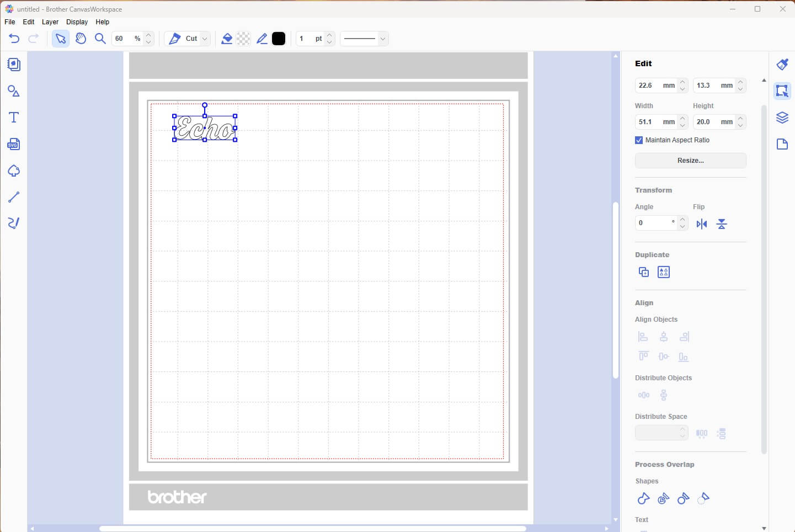Import an SVG file
The width and height of the screenshot is (795, 532).
13,144
